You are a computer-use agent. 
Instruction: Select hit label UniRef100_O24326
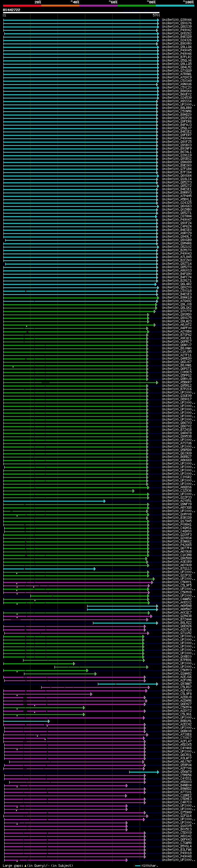176,40
